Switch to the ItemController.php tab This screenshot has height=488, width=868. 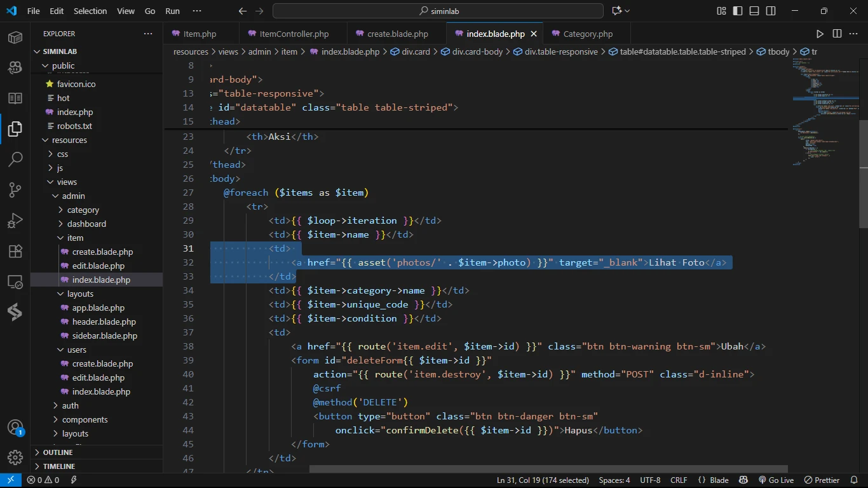coord(294,34)
